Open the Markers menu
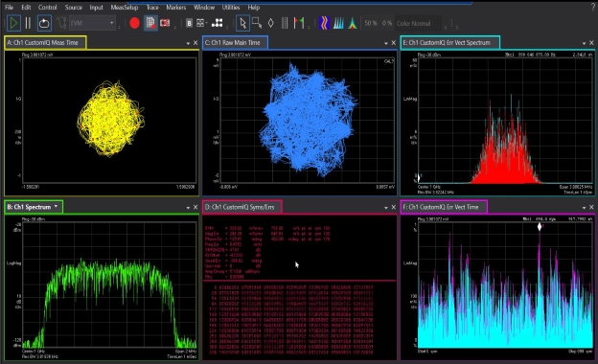This screenshot has width=598, height=364. [x=175, y=8]
